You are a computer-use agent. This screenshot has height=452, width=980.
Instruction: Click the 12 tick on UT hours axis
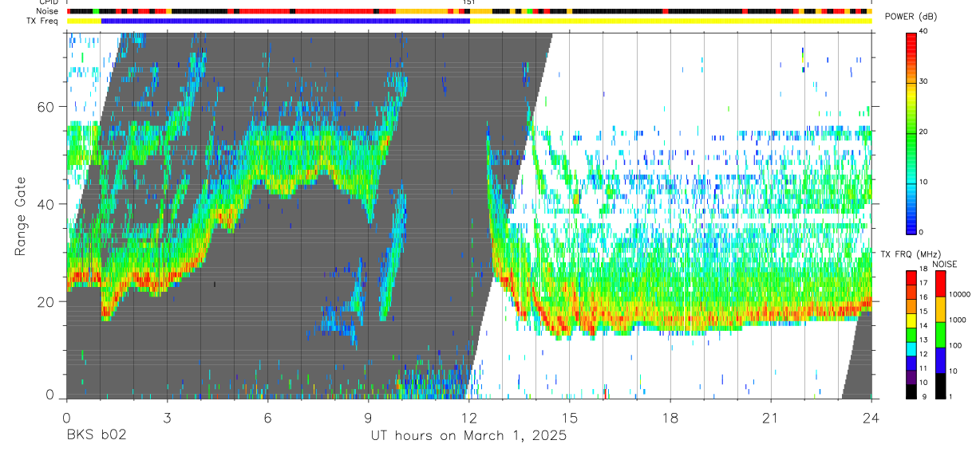(x=469, y=418)
